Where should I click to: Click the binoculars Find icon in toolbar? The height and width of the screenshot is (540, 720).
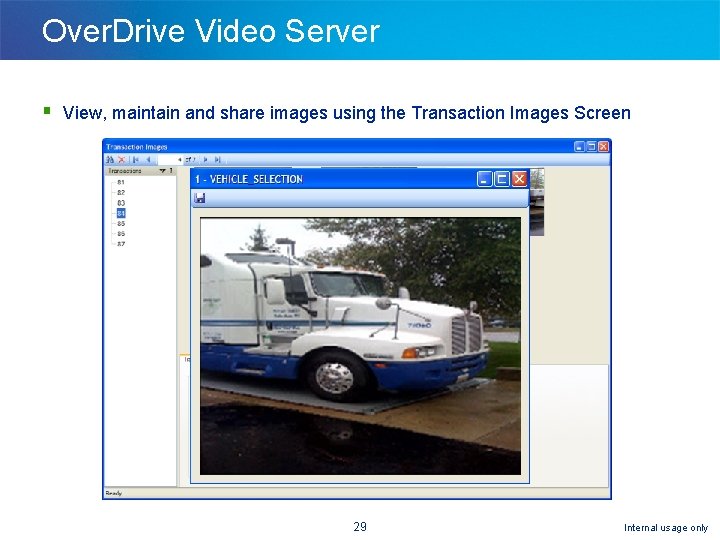[110, 159]
